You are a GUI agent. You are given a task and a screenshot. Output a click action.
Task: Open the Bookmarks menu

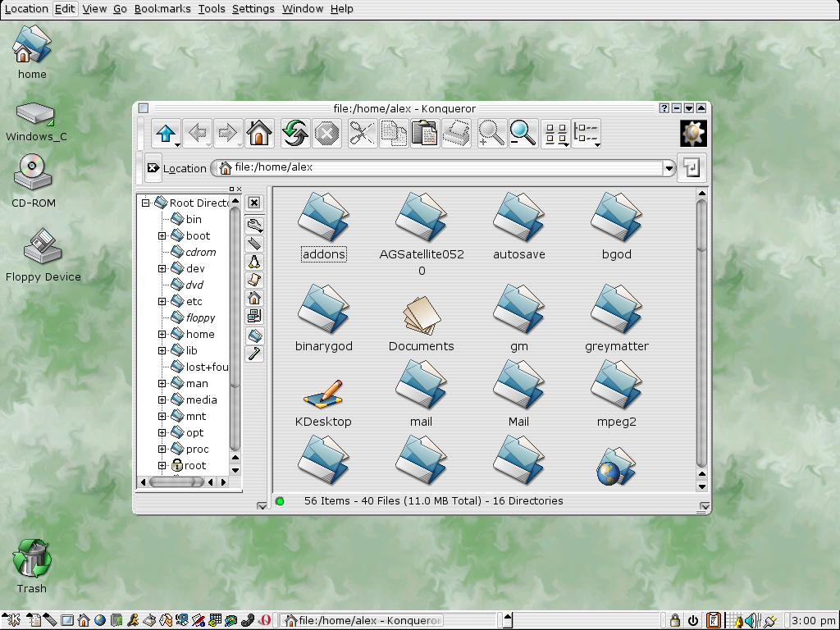162,8
